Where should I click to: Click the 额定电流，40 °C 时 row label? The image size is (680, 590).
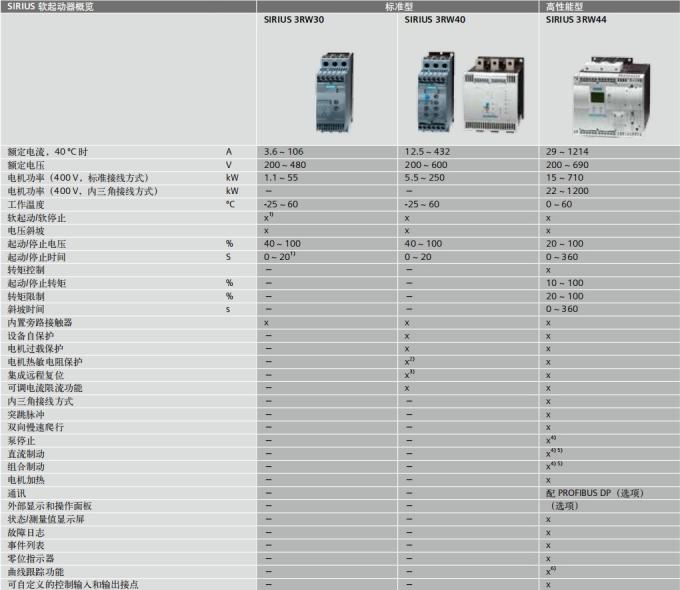(x=47, y=152)
